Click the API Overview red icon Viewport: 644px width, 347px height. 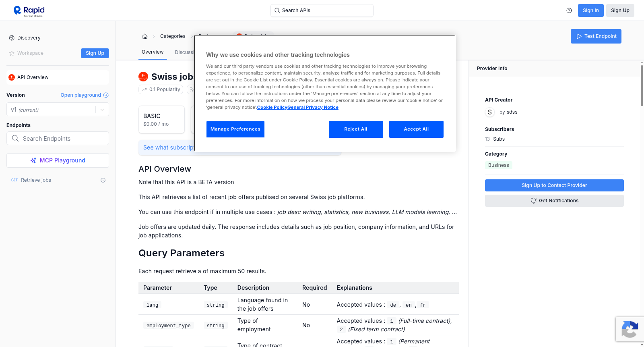click(x=12, y=77)
